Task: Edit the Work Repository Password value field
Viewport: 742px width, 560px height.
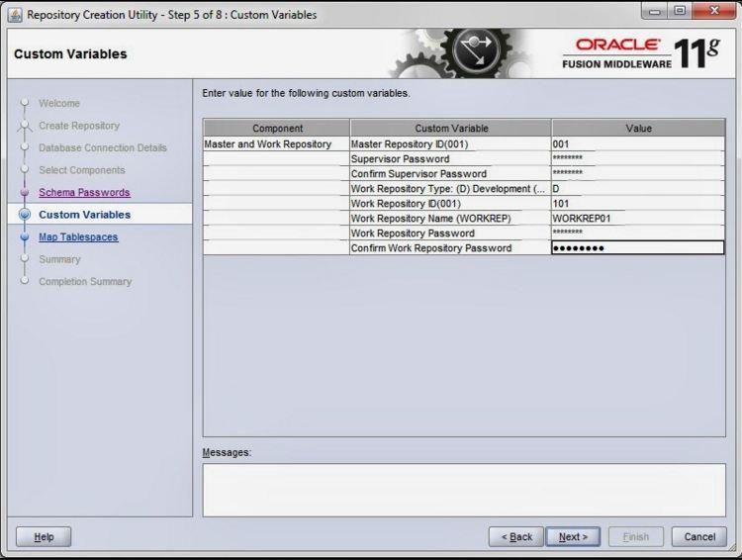Action: click(x=638, y=233)
